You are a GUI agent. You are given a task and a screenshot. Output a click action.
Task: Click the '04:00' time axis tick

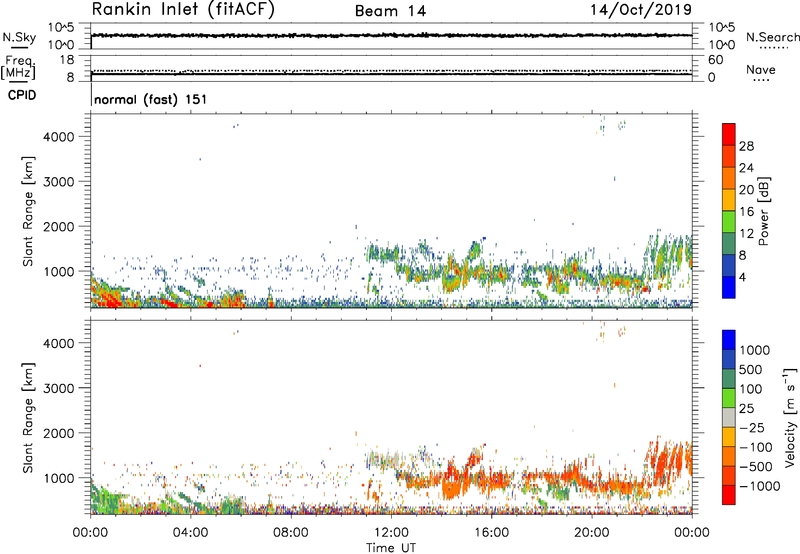[x=190, y=533]
